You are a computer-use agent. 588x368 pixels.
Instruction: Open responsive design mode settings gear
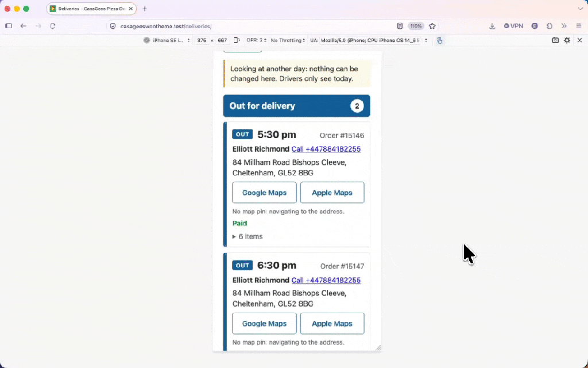[x=567, y=40]
